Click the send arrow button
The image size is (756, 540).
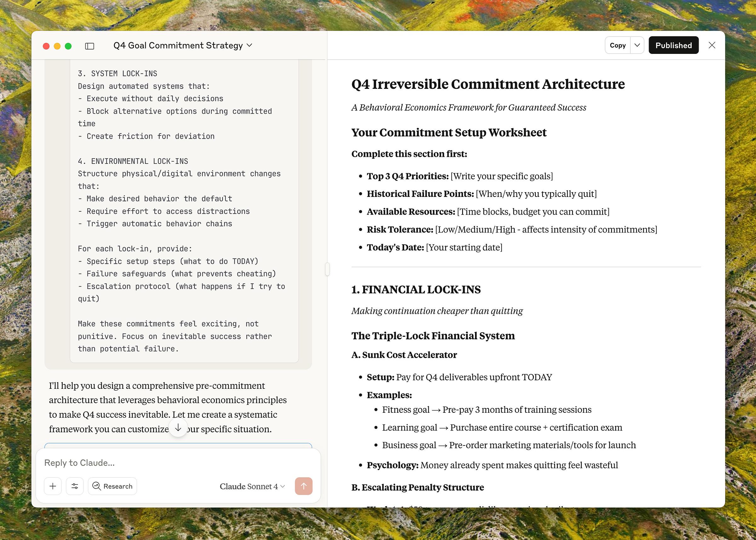pos(303,486)
